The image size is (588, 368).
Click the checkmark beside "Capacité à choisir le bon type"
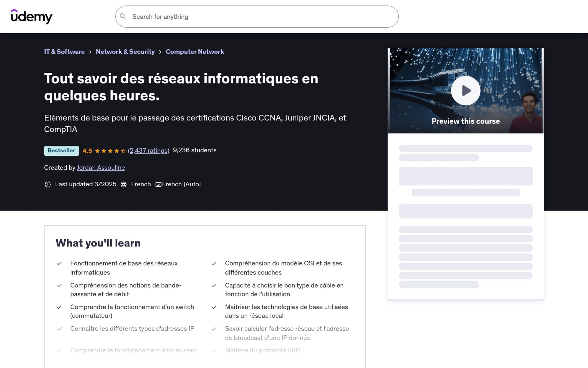click(x=214, y=285)
